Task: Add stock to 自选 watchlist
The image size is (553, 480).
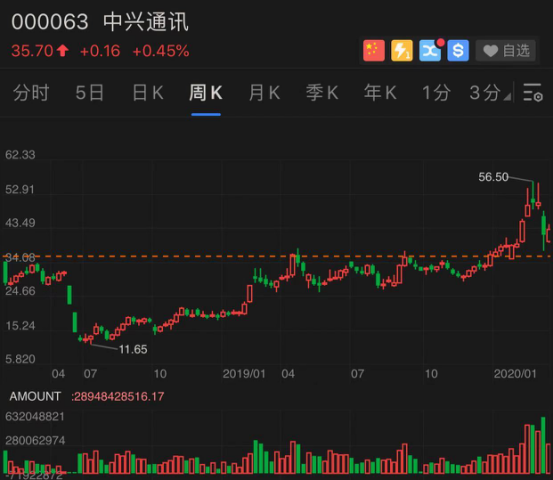Action: point(506,50)
